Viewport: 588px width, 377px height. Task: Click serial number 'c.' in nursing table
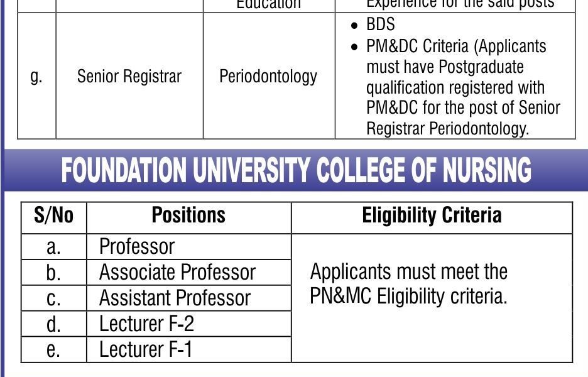coord(53,298)
